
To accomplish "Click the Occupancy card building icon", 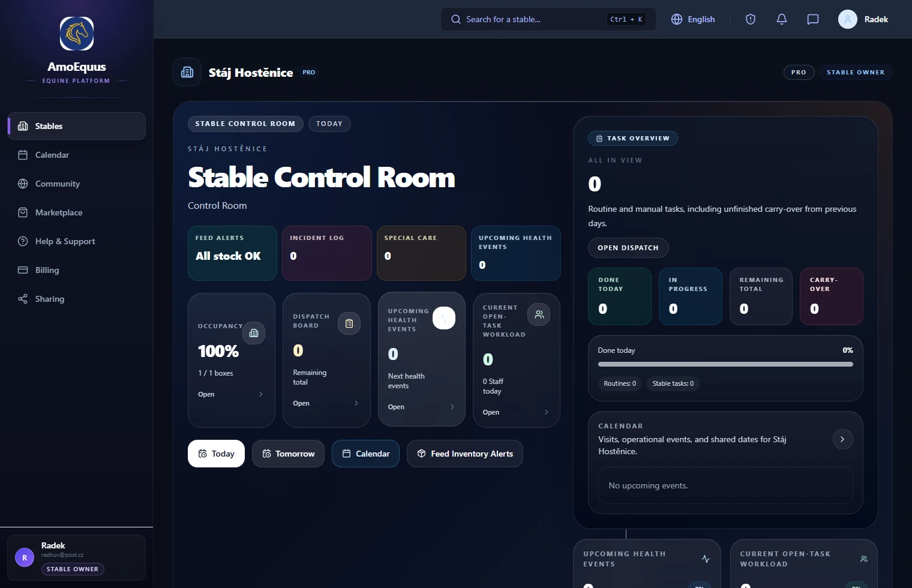I will point(254,333).
